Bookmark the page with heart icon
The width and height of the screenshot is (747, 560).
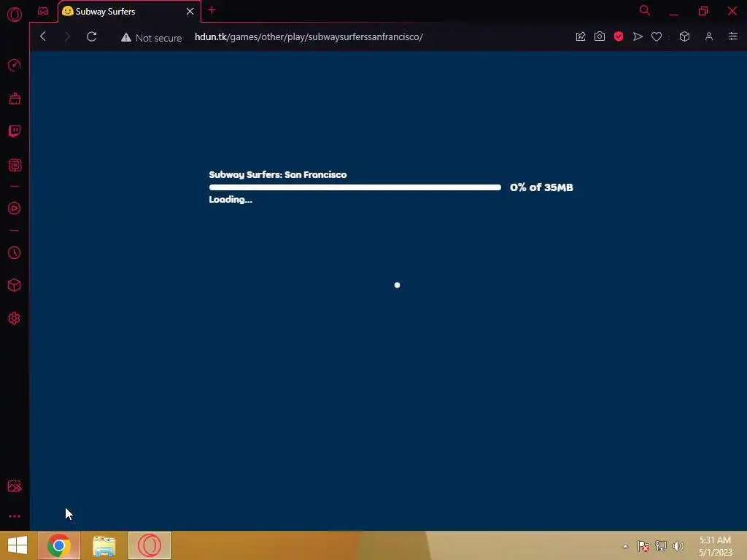click(x=657, y=36)
